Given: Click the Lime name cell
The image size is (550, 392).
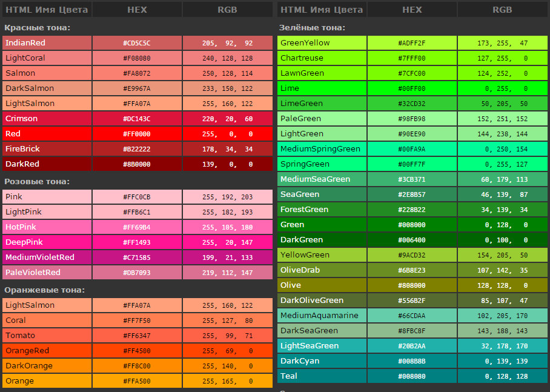Looking at the screenshot, I should click(322, 88).
